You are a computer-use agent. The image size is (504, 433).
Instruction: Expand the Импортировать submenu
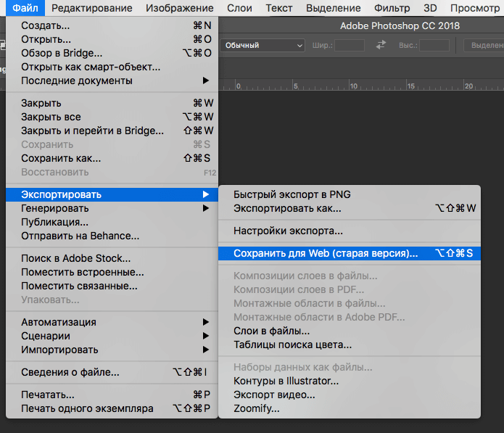[112, 350]
